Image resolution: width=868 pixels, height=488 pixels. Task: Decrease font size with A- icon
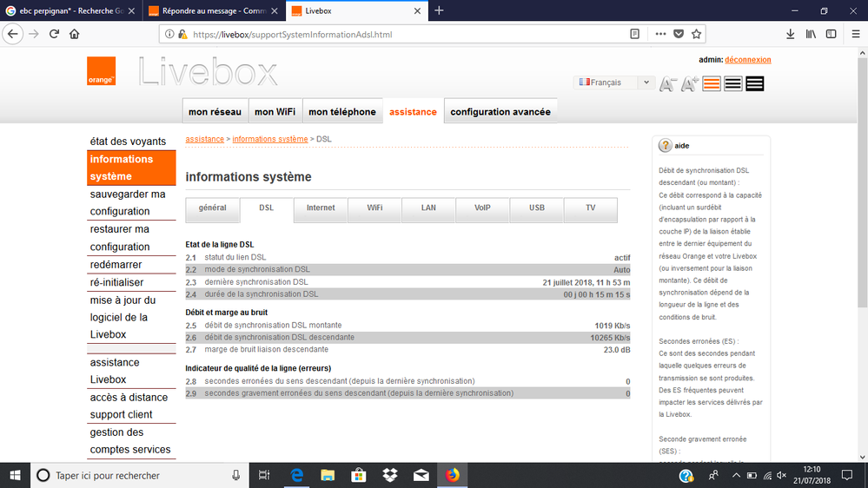668,83
